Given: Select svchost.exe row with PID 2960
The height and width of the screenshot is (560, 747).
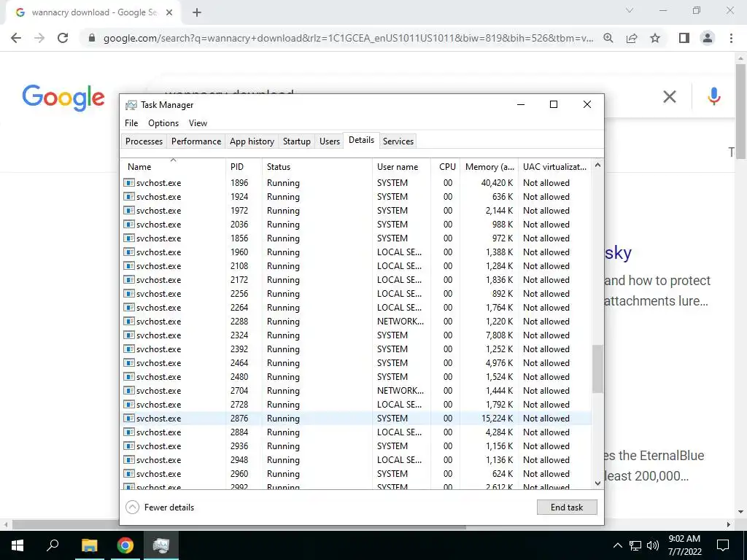Looking at the screenshot, I should pyautogui.click(x=356, y=474).
